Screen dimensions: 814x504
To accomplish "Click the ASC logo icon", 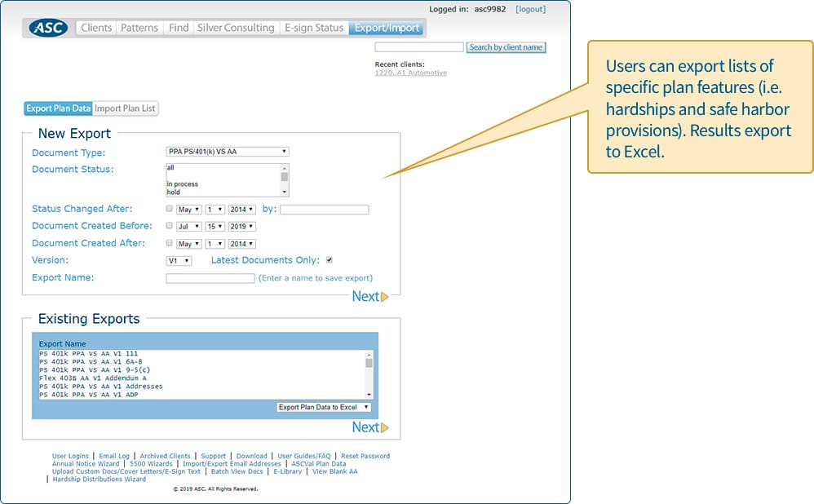I will 49,28.
